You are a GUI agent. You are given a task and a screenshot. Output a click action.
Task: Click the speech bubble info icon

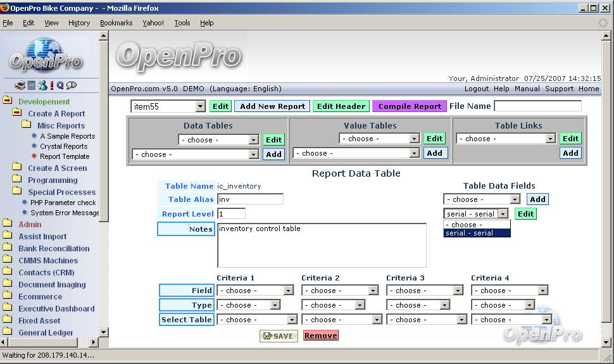pos(71,85)
